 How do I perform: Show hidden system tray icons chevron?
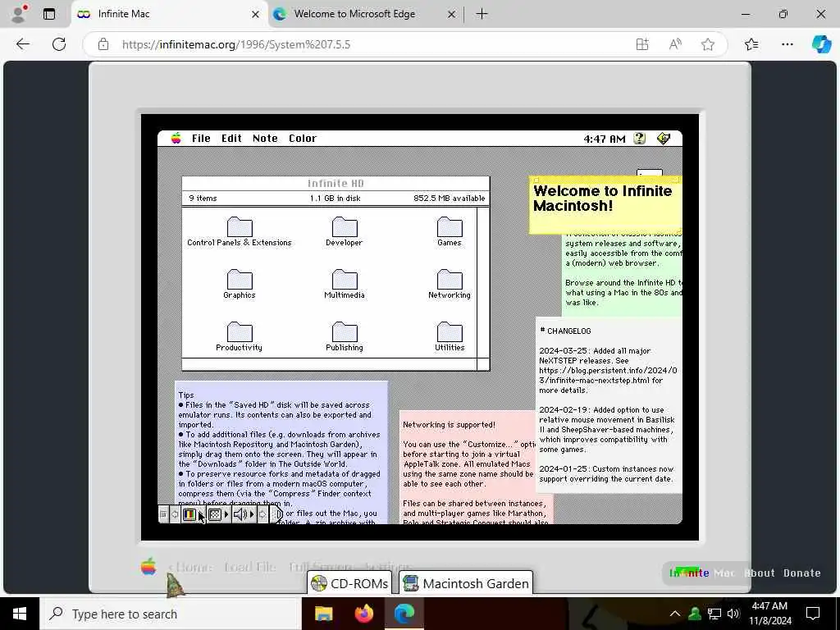tap(675, 614)
